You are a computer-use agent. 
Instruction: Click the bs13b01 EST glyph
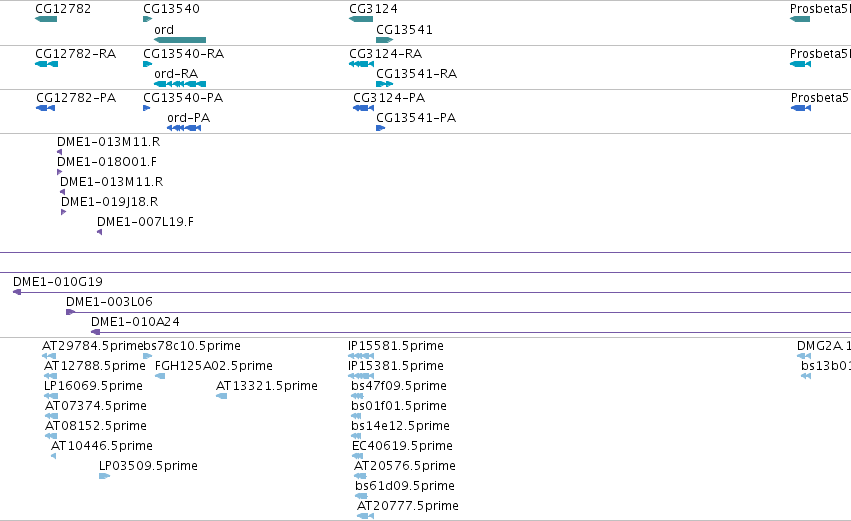pyautogui.click(x=806, y=376)
